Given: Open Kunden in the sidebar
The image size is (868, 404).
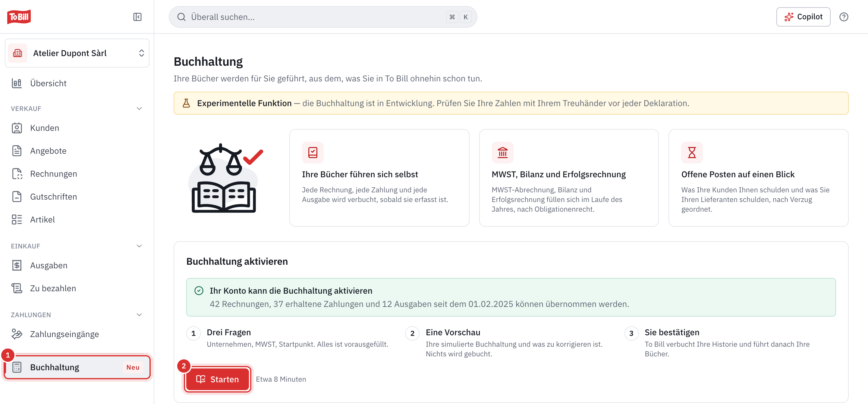Looking at the screenshot, I should [x=77, y=128].
